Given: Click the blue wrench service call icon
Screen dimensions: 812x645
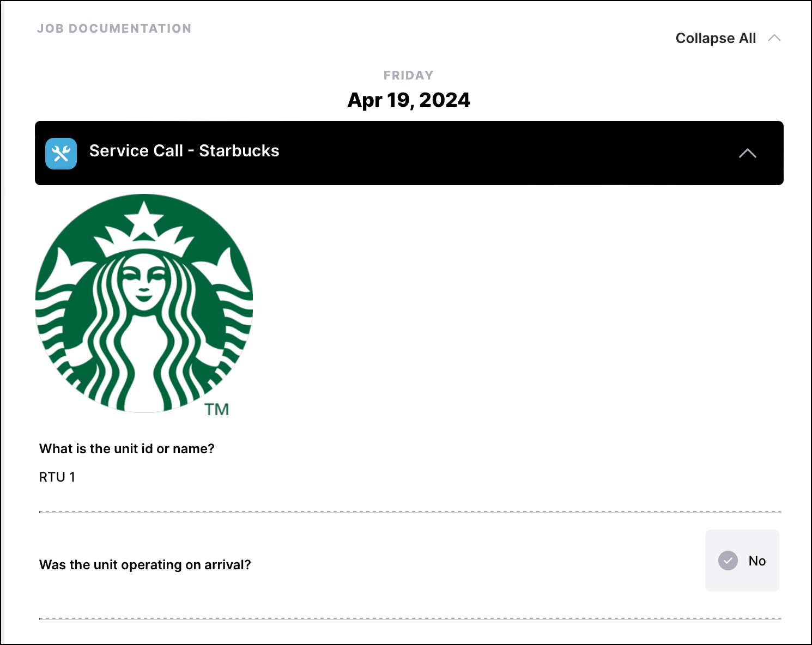Looking at the screenshot, I should coord(61,154).
